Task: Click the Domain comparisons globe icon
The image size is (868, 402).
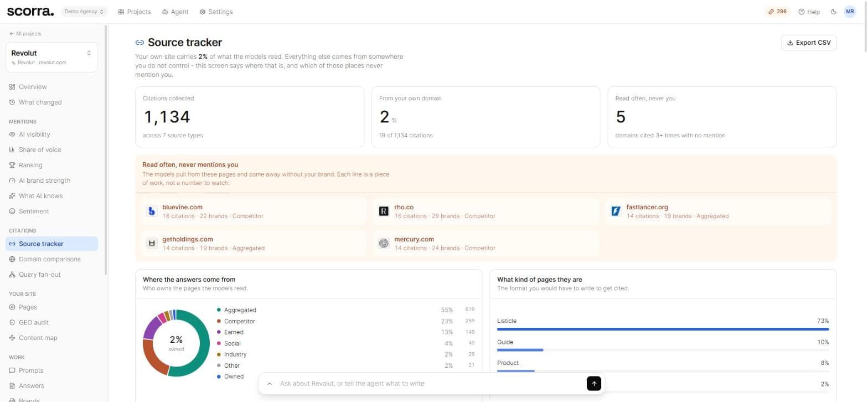Action: point(12,259)
